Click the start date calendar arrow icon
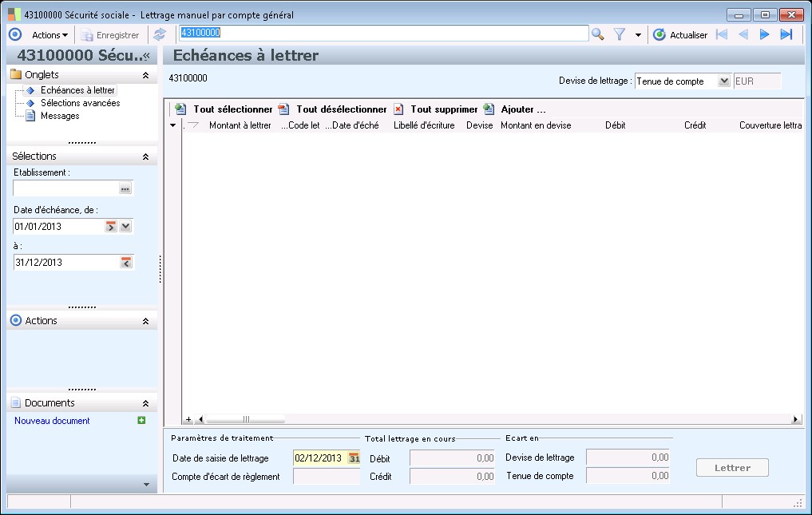812x515 pixels. 111,227
